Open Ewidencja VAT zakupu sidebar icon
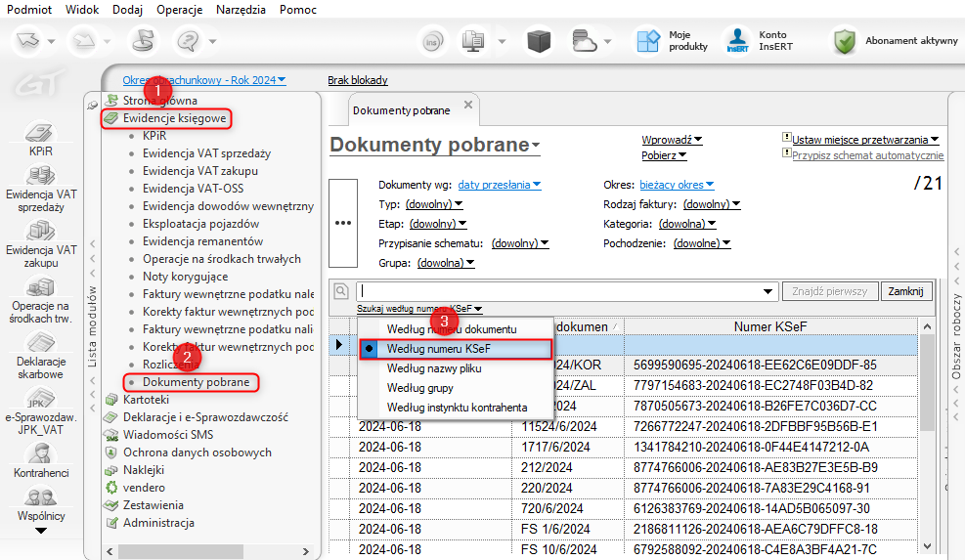Image resolution: width=965 pixels, height=560 pixels. coord(39,232)
